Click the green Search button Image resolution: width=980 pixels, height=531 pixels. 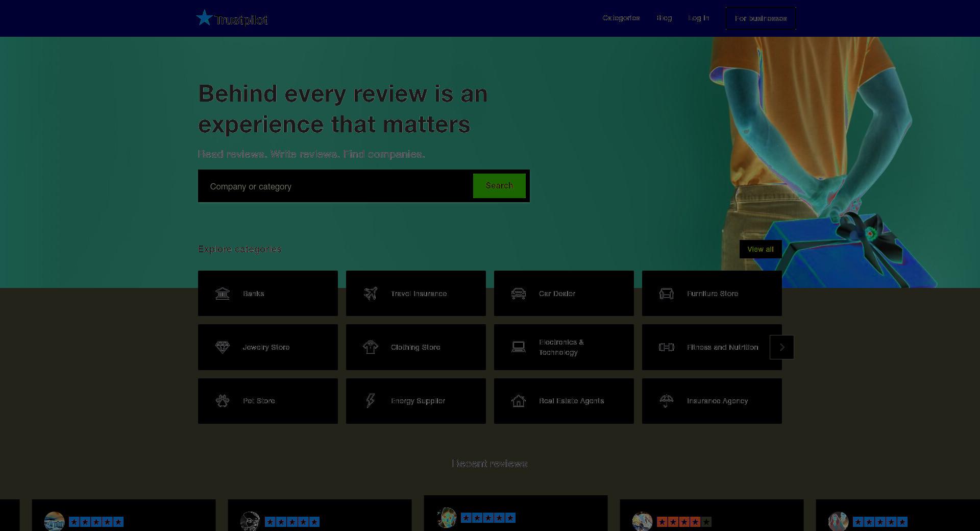click(x=499, y=186)
